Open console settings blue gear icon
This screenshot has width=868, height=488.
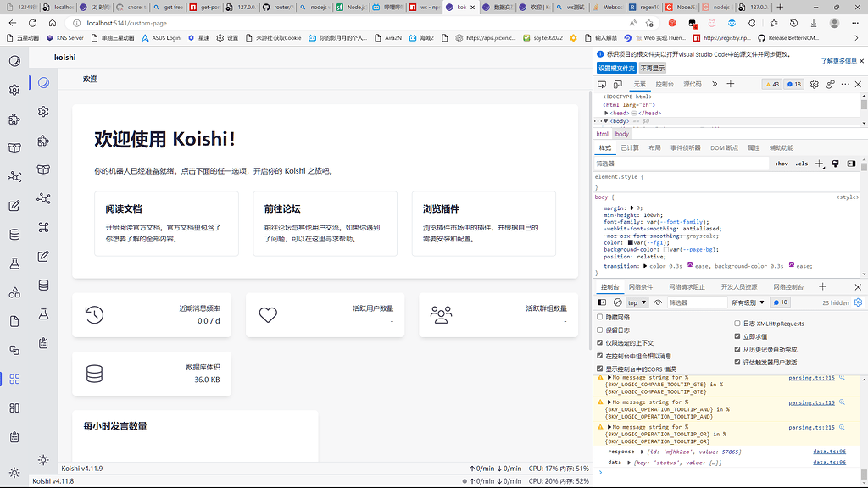[x=858, y=302]
